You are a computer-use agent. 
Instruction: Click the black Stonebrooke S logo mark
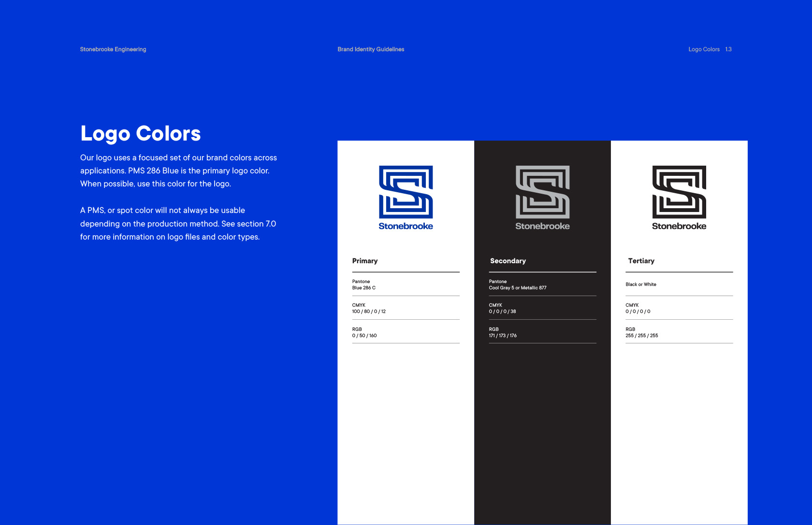coord(680,192)
